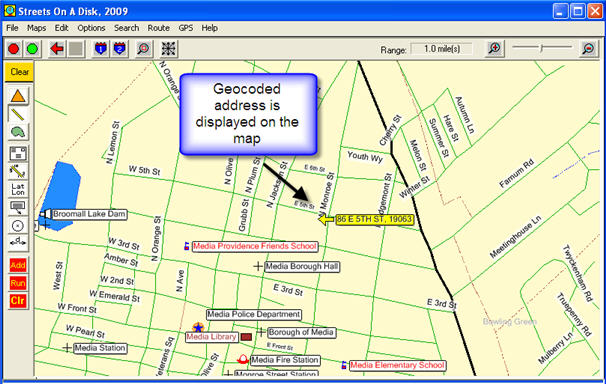606x384 pixels.
Task: Select the interstate shield 2 icon
Action: pyautogui.click(x=119, y=49)
